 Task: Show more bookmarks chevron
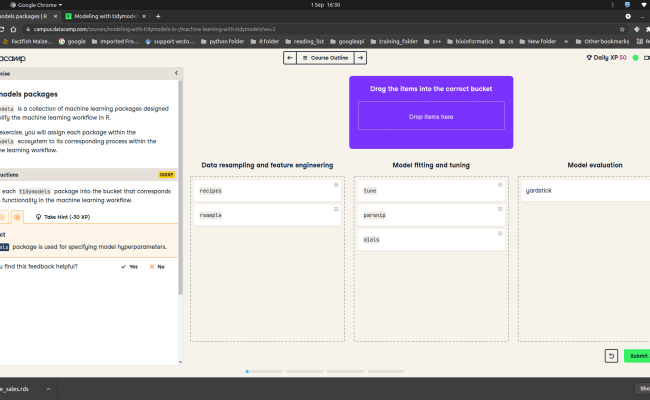pyautogui.click(x=566, y=41)
